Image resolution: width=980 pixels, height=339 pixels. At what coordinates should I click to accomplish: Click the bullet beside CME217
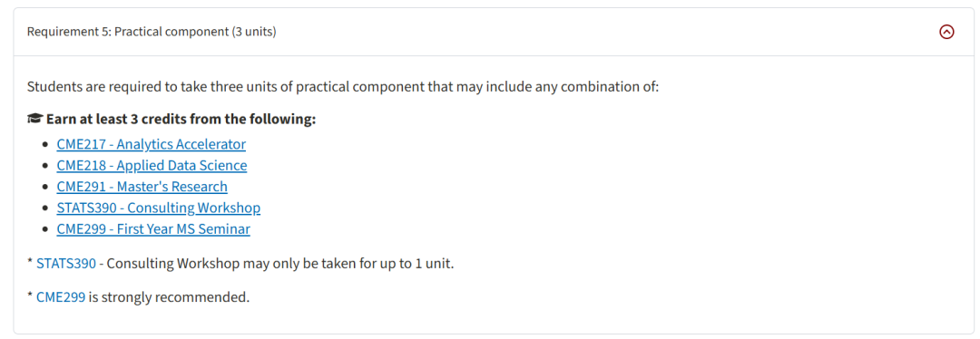coord(44,145)
